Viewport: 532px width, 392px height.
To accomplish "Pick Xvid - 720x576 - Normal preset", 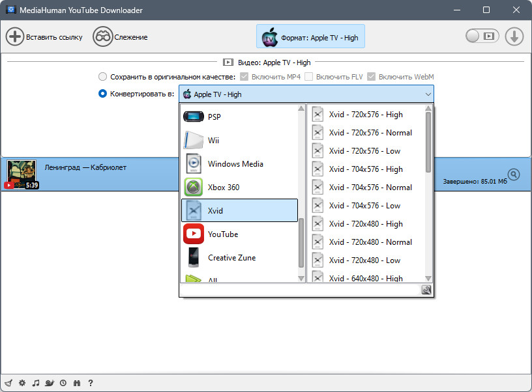I will pos(366,133).
